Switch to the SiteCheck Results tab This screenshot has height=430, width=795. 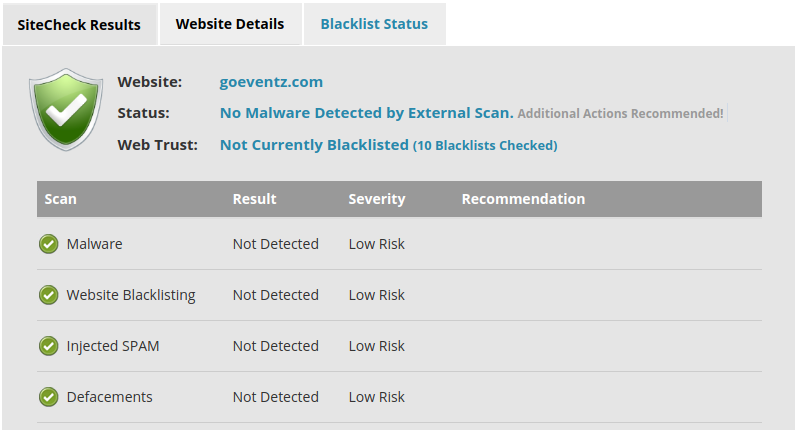(x=80, y=24)
